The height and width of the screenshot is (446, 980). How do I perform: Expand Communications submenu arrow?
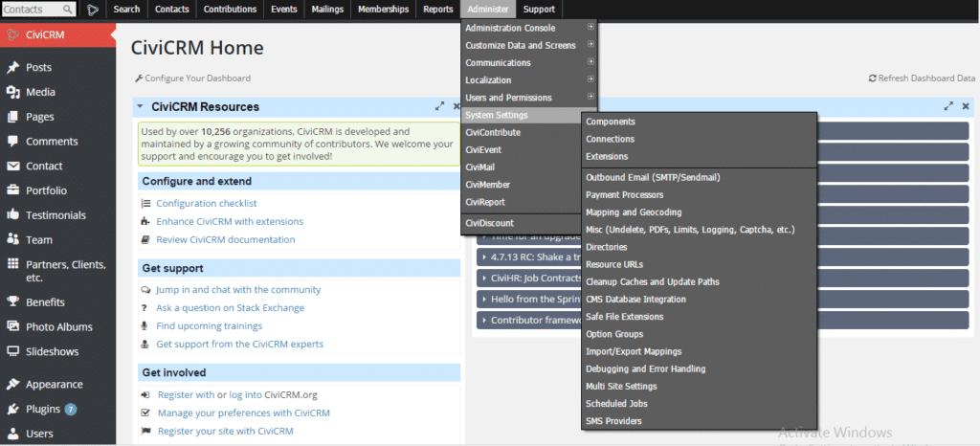point(590,62)
